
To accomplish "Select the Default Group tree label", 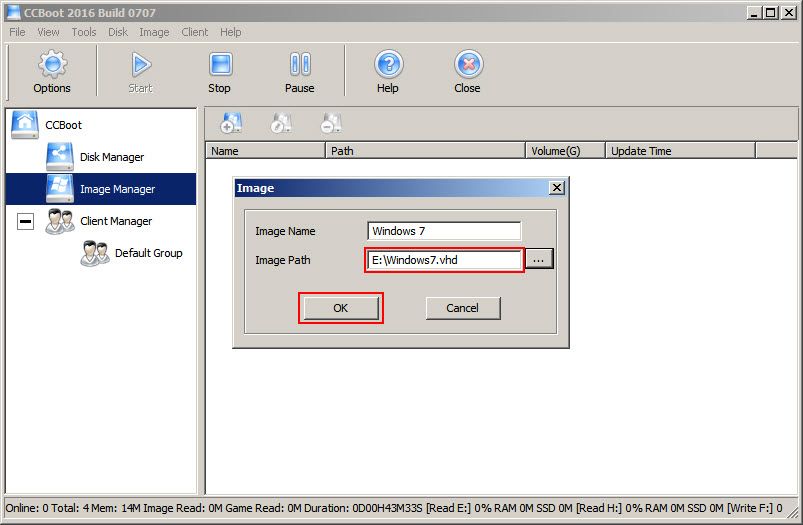I will (149, 253).
